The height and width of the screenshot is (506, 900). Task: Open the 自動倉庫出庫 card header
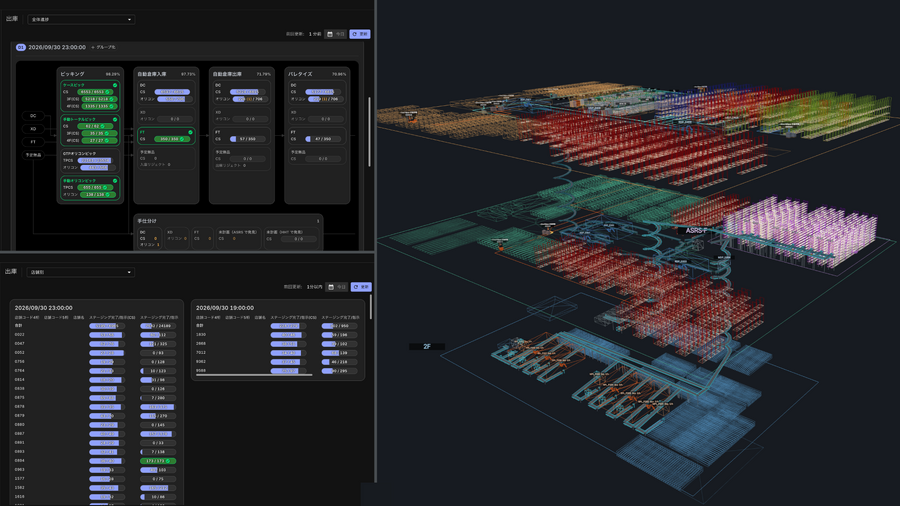click(x=242, y=74)
